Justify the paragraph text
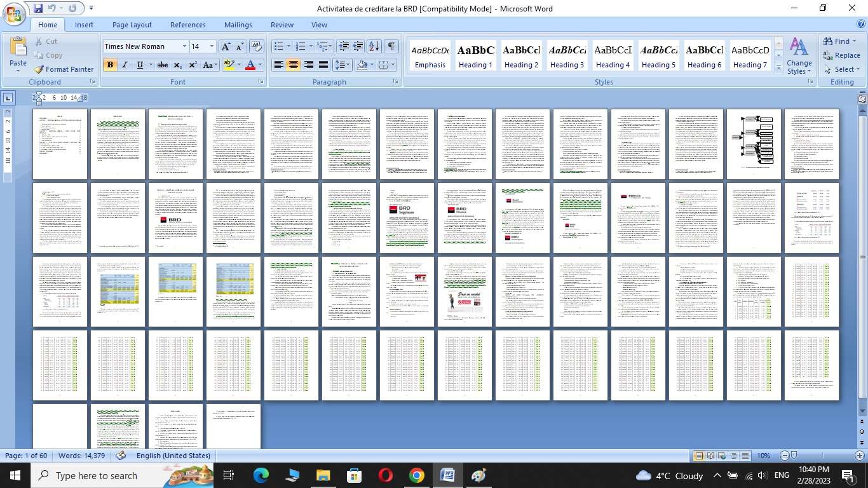868x488 pixels. tap(323, 65)
